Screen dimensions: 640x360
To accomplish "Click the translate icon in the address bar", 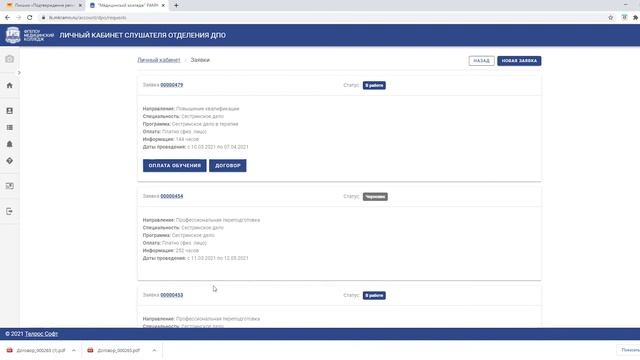I will (624, 18).
